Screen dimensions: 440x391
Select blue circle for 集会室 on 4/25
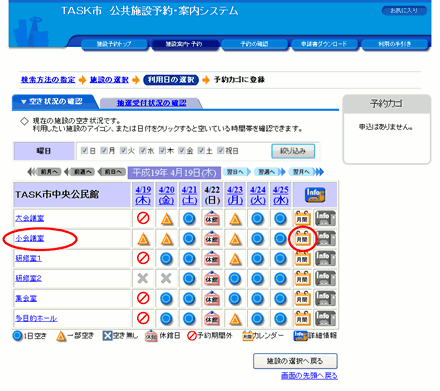(280, 298)
